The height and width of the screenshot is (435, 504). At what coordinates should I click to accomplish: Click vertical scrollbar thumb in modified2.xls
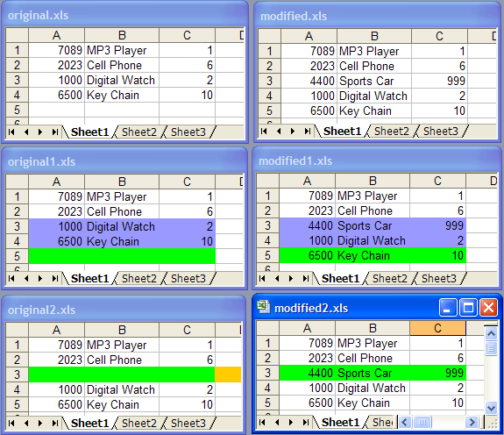491,348
